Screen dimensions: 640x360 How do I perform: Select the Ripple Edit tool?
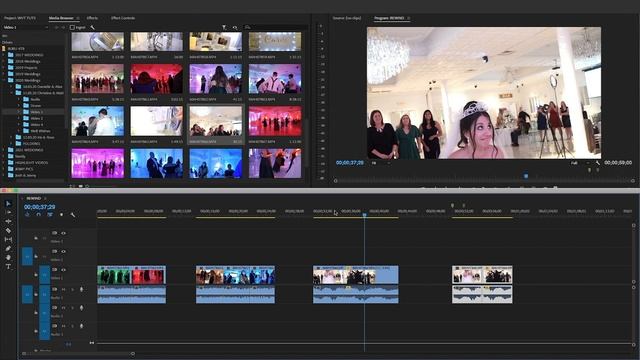8,221
